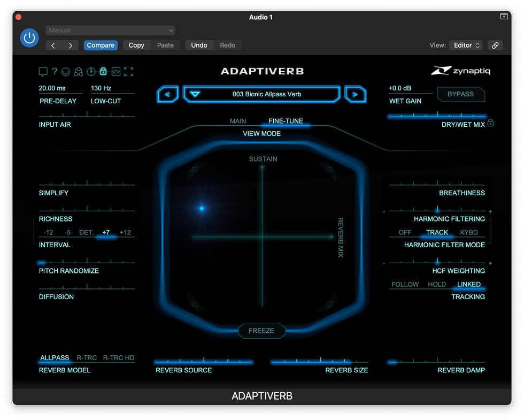
Task: Select the +7 interval option
Action: pos(106,232)
